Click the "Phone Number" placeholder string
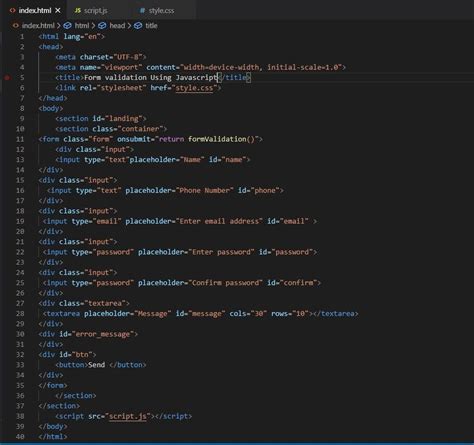Viewport: 474px width, 445px height. coord(204,191)
